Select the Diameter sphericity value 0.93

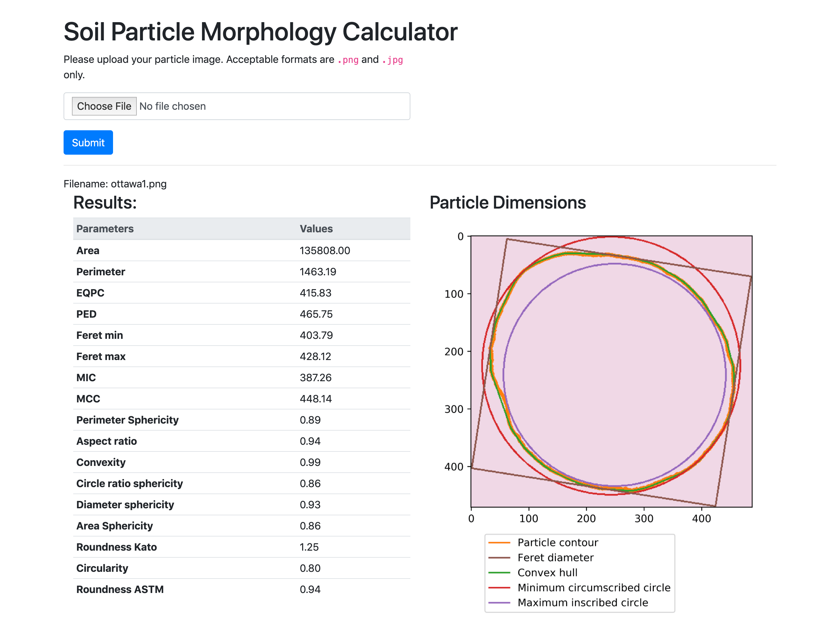pos(310,505)
